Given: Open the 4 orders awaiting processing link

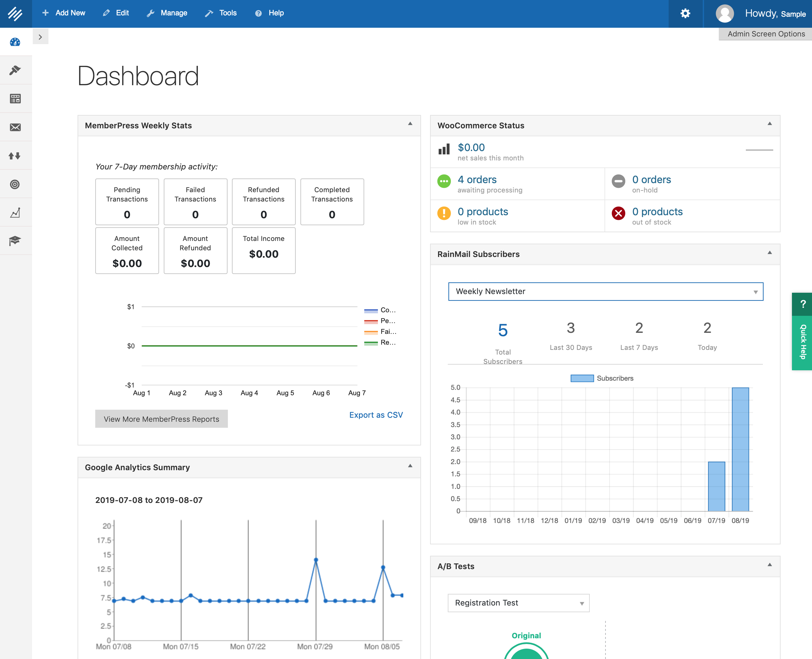Looking at the screenshot, I should [477, 179].
